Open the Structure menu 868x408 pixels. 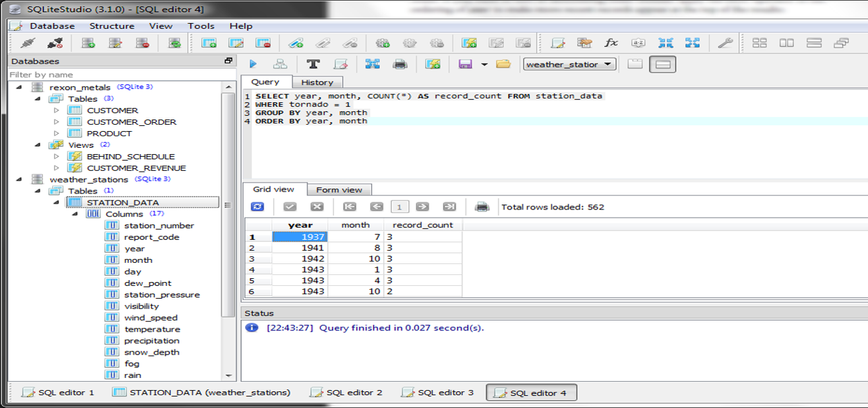112,26
